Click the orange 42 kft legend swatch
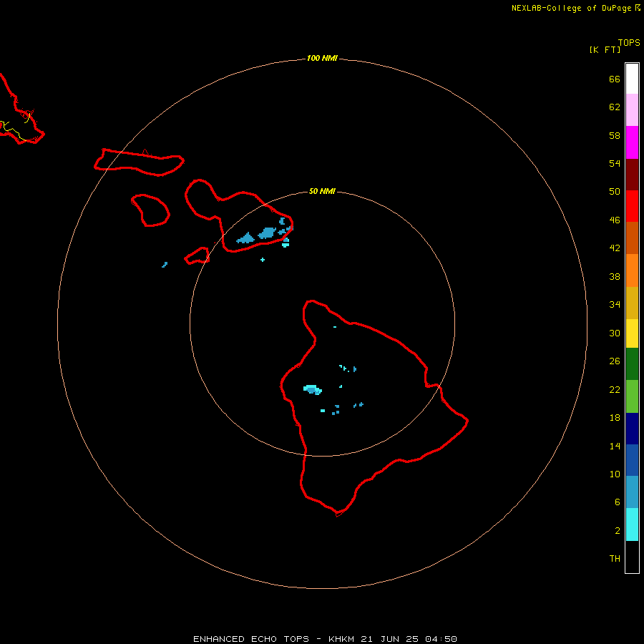The image size is (644, 644). (632, 270)
